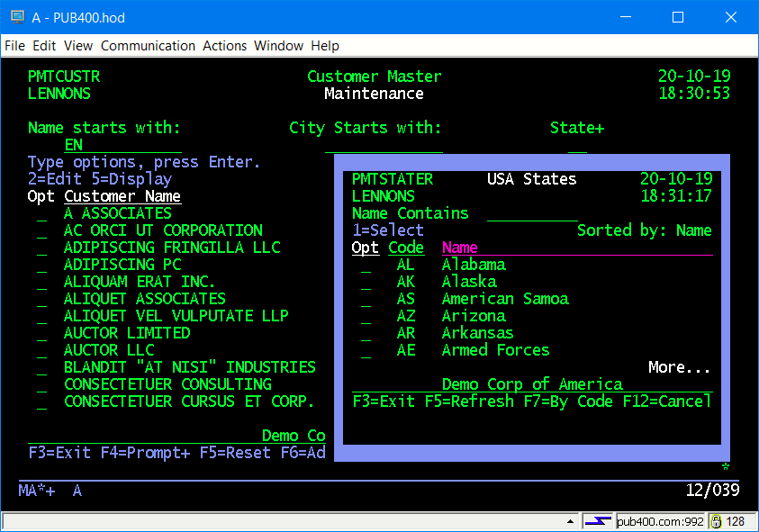Image resolution: width=759 pixels, height=532 pixels.
Task: Open the Edit menu
Action: (44, 46)
